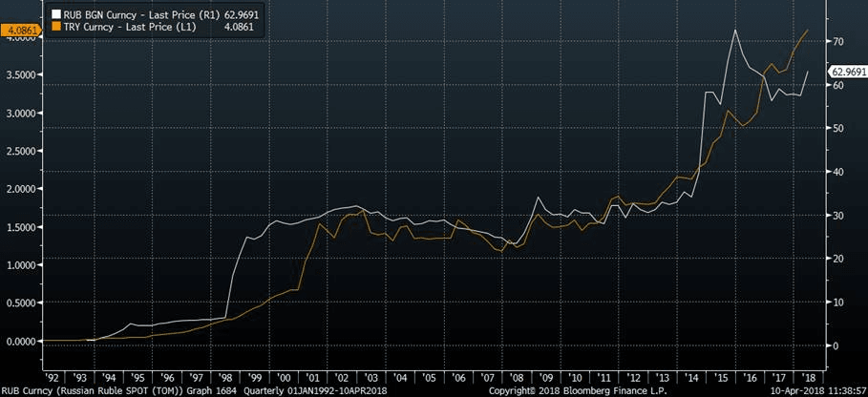Select the RUB BGN Curncy legend entry
This screenshot has width=868, height=397.
(x=145, y=15)
